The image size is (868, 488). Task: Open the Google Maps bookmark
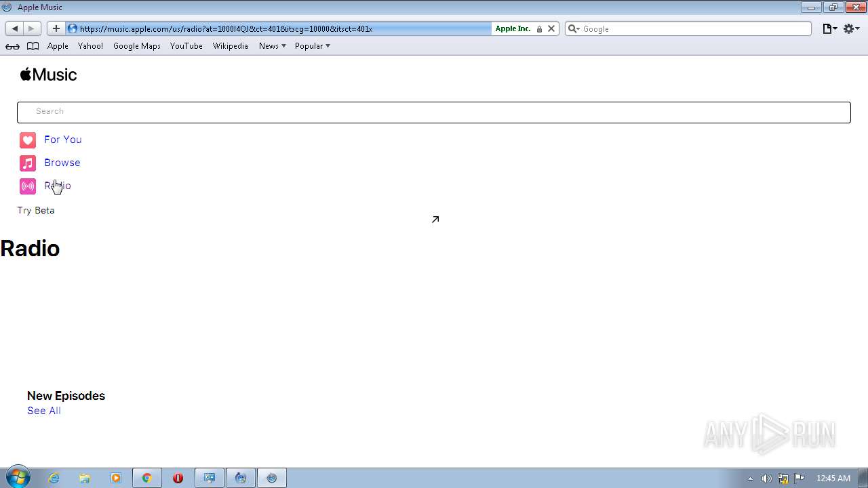click(x=137, y=46)
